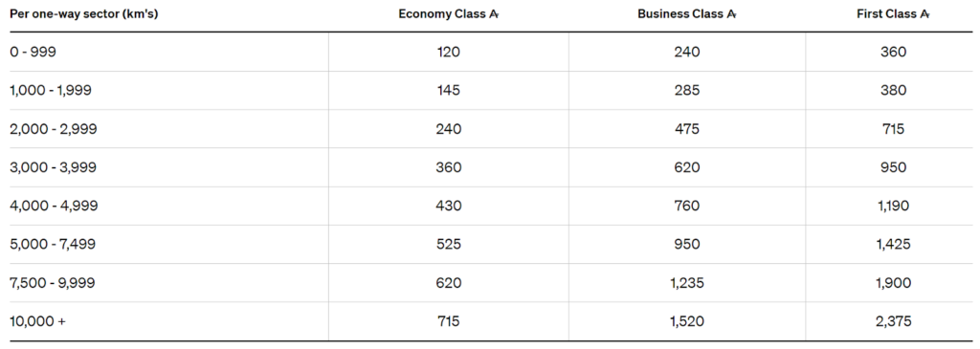Select the Economy Class column header

pos(451,14)
